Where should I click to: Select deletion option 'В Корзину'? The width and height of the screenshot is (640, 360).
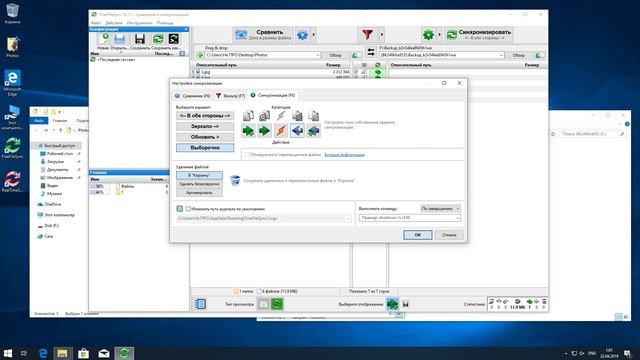[x=200, y=176]
